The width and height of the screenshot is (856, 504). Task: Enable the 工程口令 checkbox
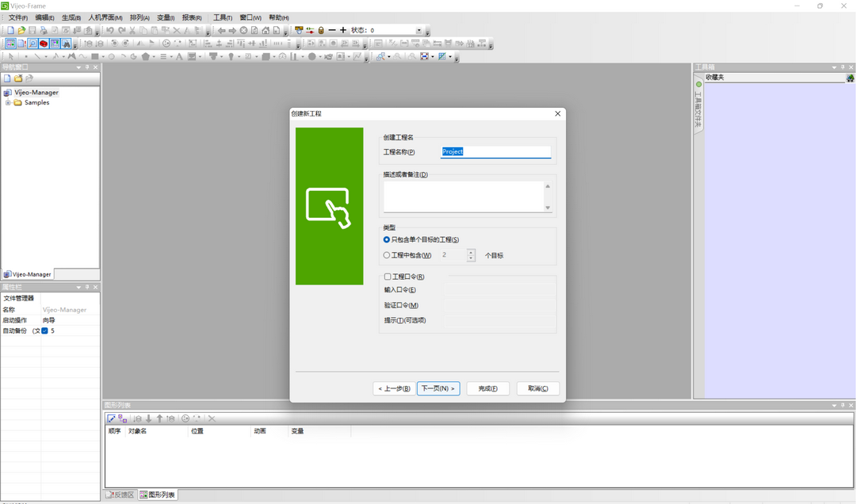(386, 276)
